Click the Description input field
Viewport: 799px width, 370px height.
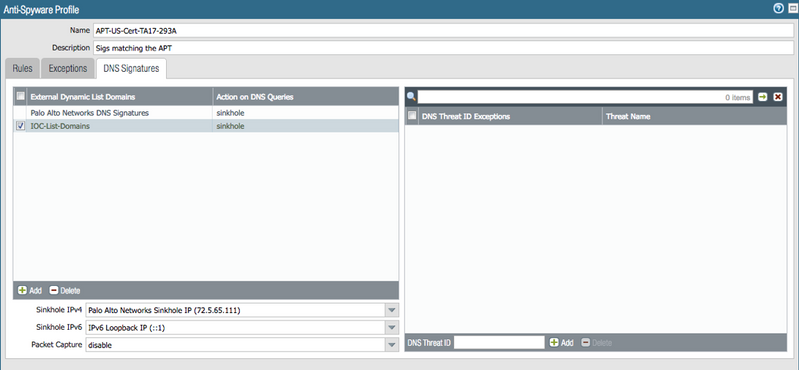(443, 48)
